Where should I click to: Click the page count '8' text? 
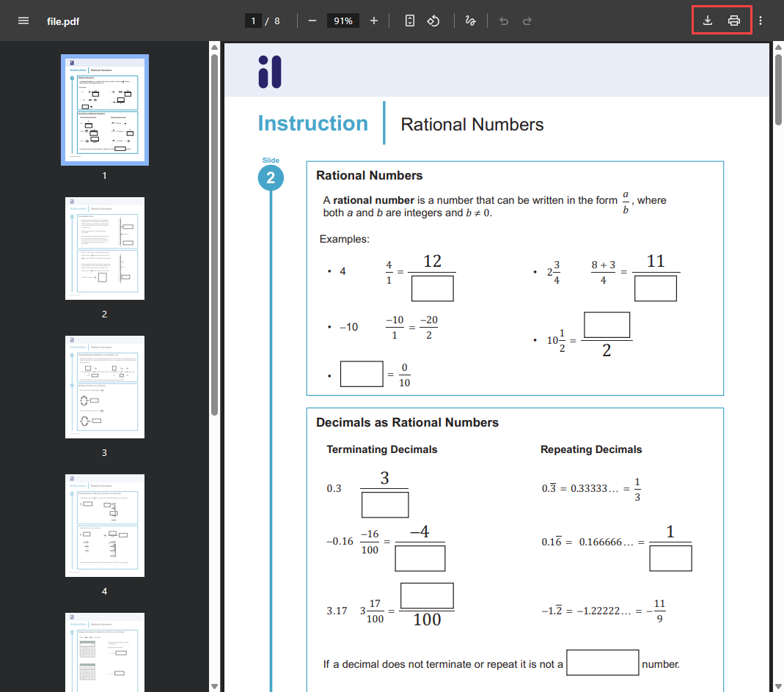(x=277, y=21)
